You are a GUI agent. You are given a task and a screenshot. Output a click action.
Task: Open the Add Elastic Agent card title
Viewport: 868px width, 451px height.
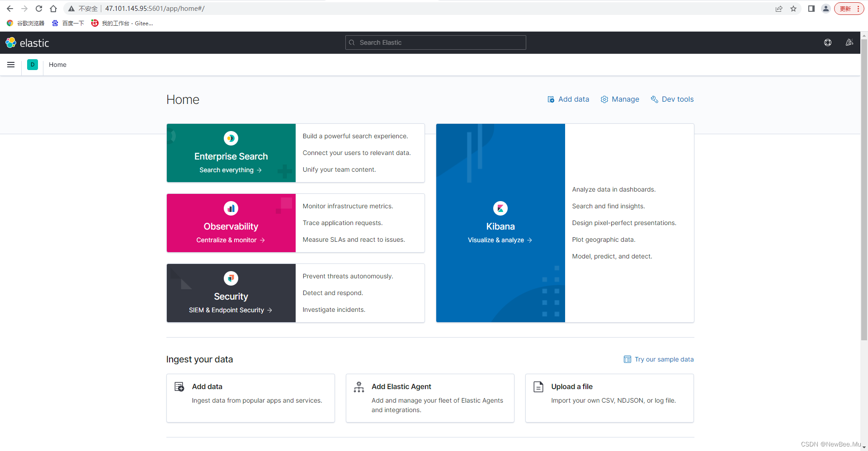[401, 386]
